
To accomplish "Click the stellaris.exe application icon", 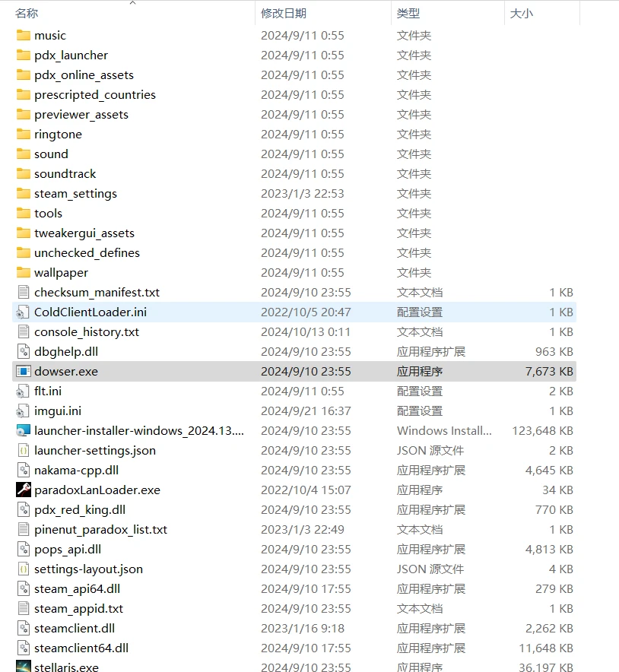I will (24, 667).
